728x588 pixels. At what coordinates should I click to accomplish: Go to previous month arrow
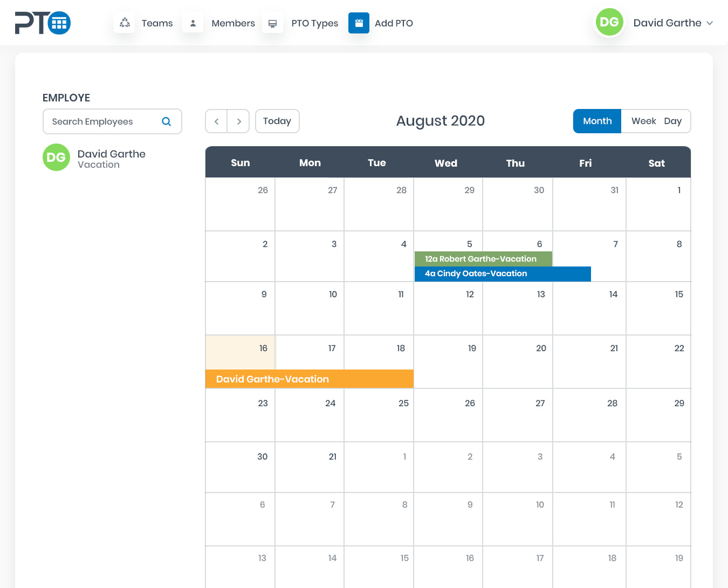click(216, 121)
